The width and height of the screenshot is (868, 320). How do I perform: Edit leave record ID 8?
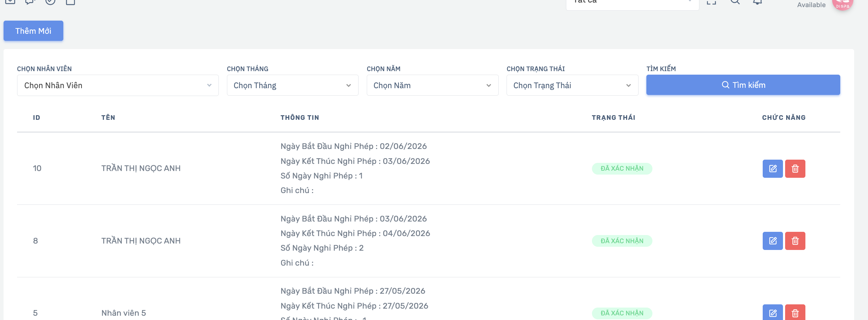tap(773, 241)
